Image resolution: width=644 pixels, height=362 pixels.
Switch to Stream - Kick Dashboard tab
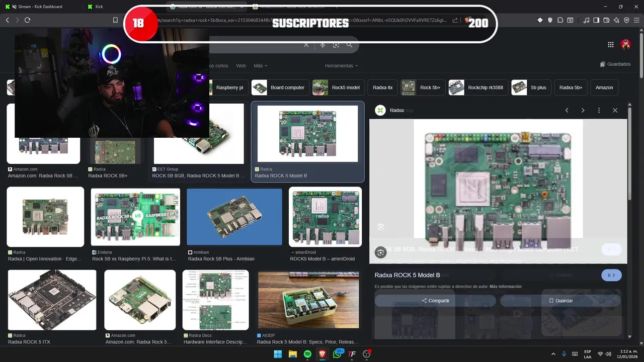pos(41,7)
